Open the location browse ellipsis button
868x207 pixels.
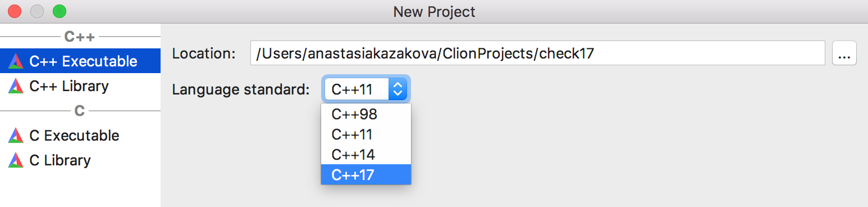point(844,53)
